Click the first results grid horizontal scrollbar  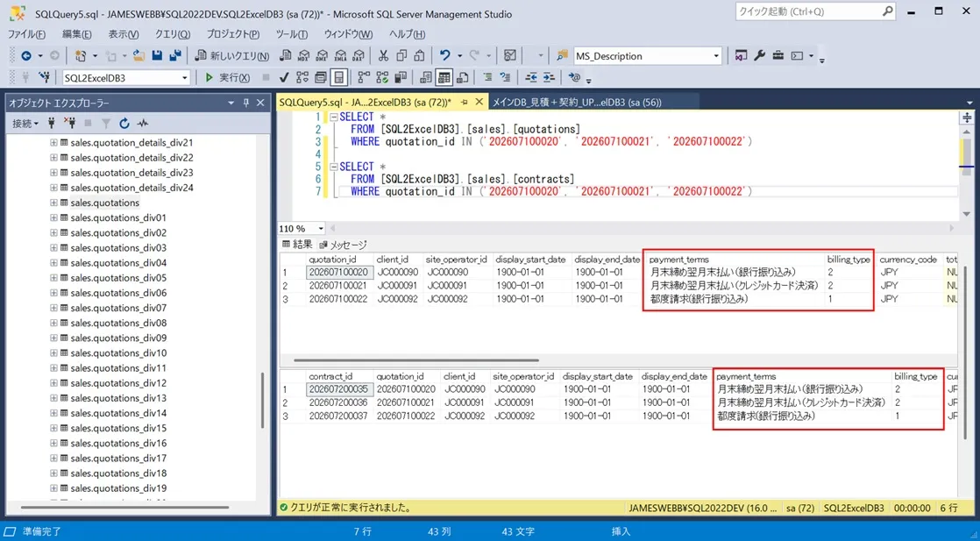[x=415, y=360]
